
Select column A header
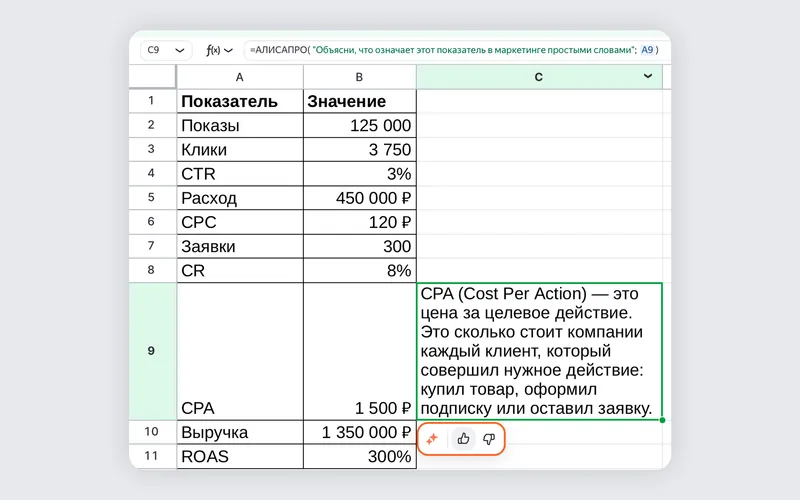(240, 77)
